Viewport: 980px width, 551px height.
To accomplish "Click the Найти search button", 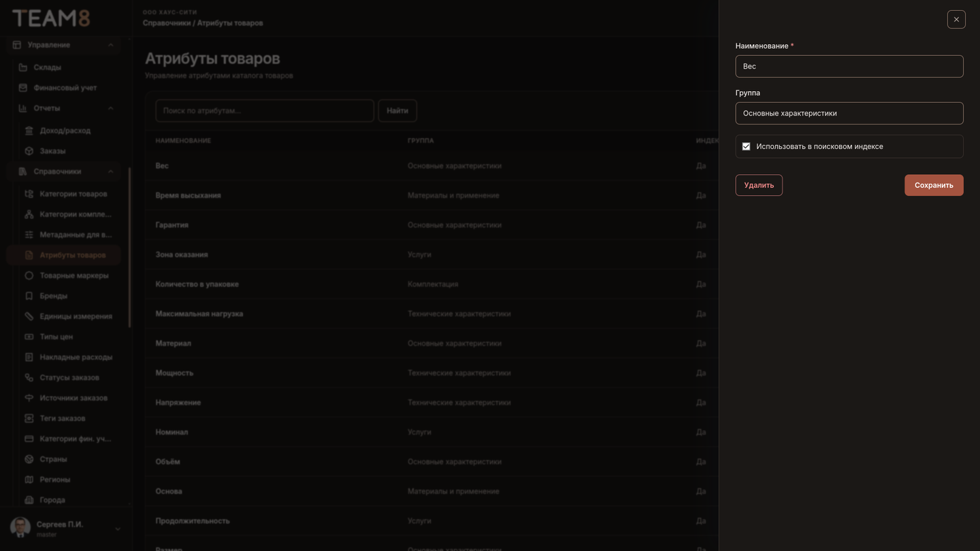I will (x=397, y=111).
